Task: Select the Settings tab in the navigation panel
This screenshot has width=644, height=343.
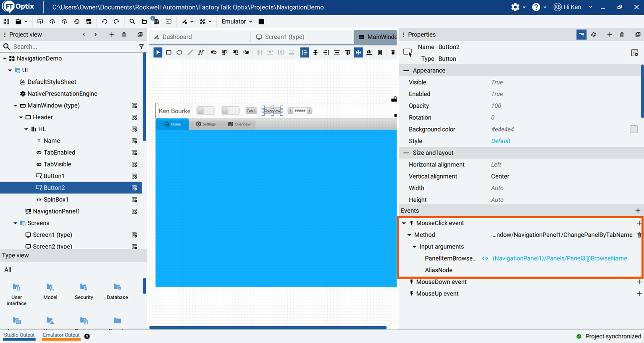Action: [x=206, y=124]
